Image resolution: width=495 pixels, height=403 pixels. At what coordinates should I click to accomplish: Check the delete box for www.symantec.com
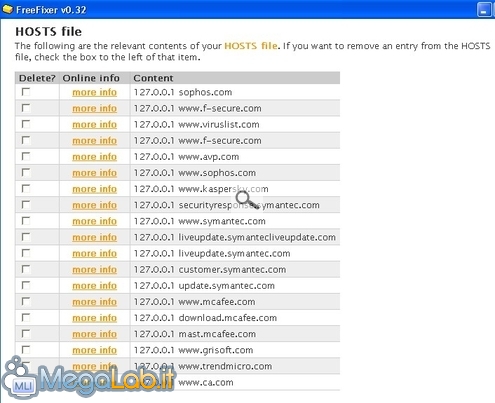26,221
